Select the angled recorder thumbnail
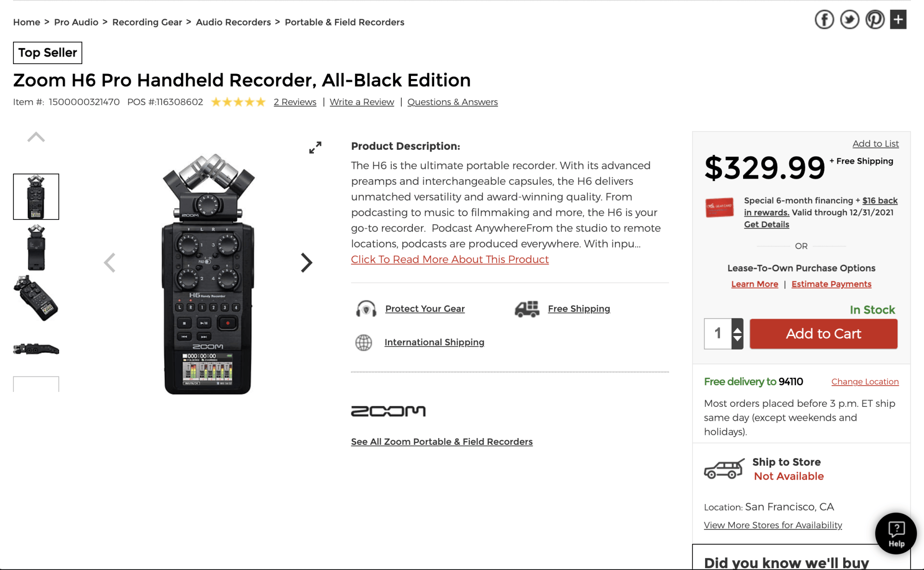 (36, 298)
